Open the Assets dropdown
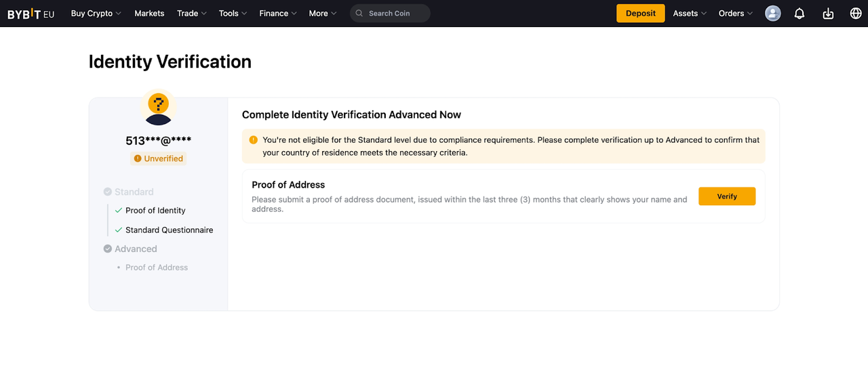Screen dimensions: 868x382 tap(689, 14)
